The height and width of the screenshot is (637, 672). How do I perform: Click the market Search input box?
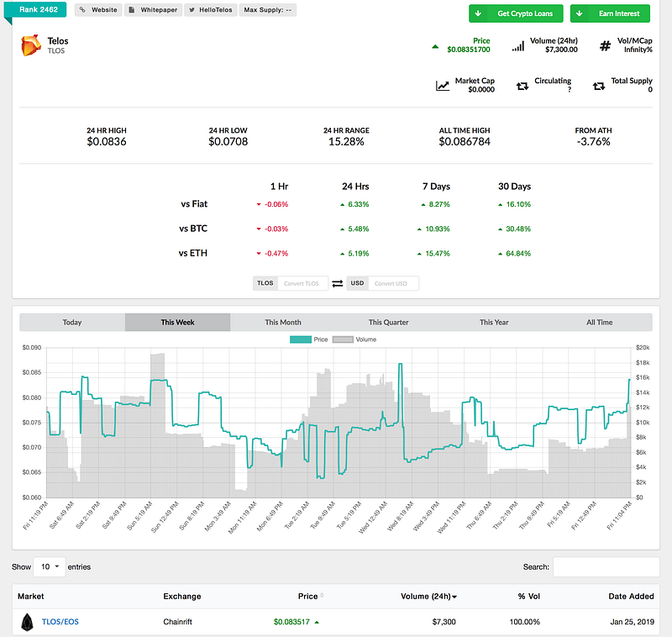[606, 566]
